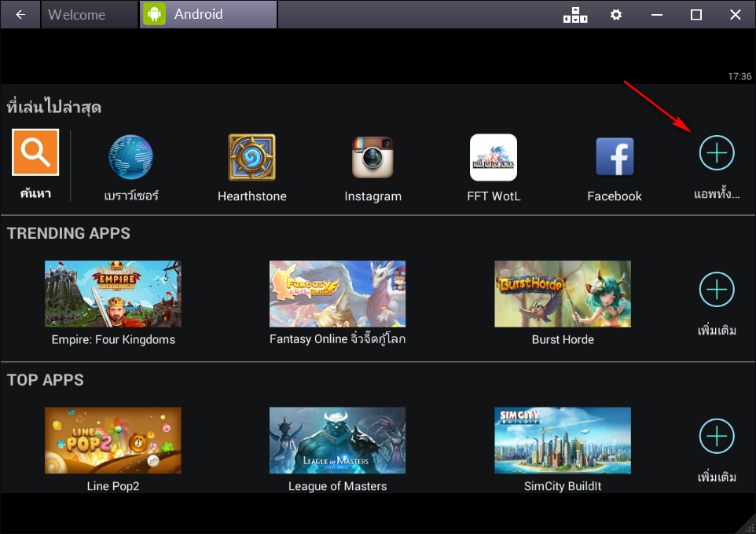Open the Facebook app icon

click(615, 156)
